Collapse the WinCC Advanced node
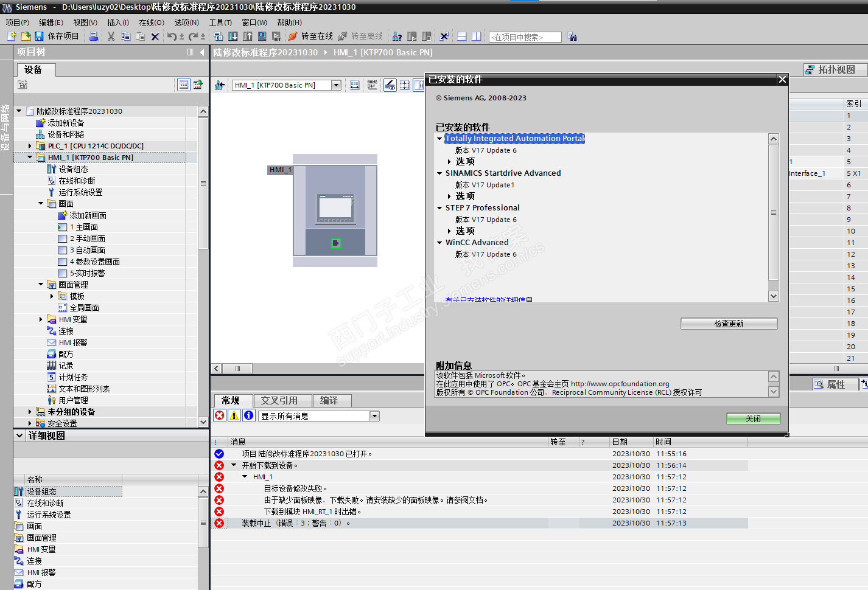Viewport: 868px width, 590px height. click(439, 243)
